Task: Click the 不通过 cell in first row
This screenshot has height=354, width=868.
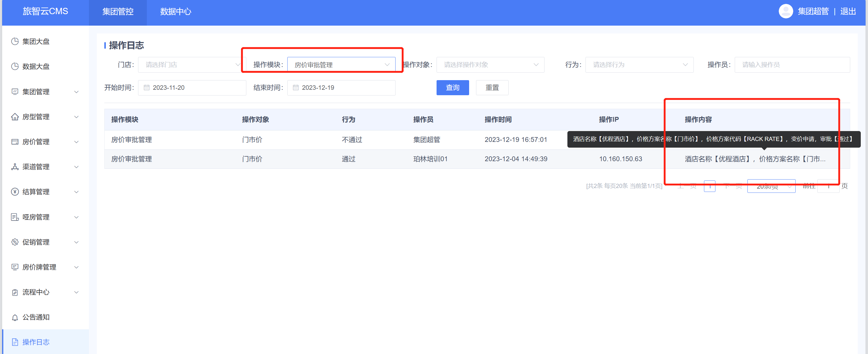Action: (x=352, y=139)
